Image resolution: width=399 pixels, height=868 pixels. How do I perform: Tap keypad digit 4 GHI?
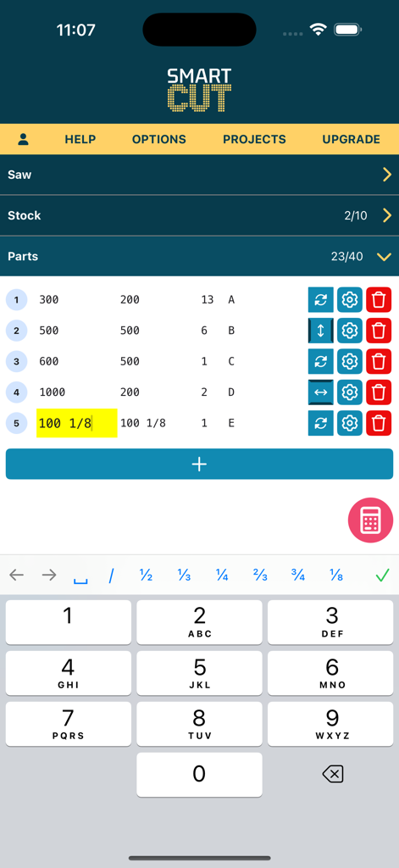(68, 673)
